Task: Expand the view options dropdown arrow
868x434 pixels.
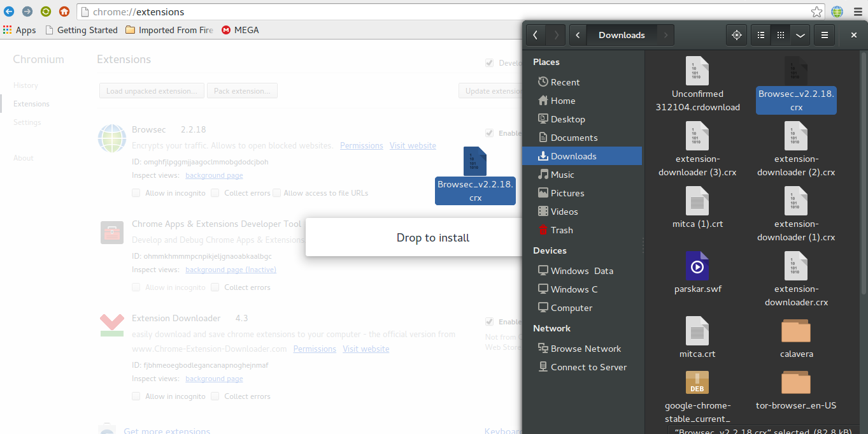Action: pos(800,35)
